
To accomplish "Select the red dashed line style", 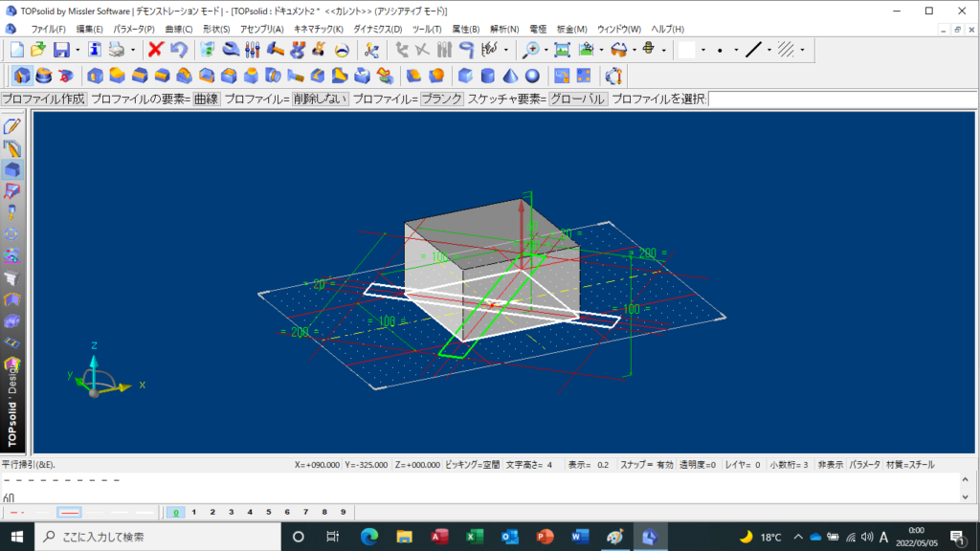I will tap(17, 513).
